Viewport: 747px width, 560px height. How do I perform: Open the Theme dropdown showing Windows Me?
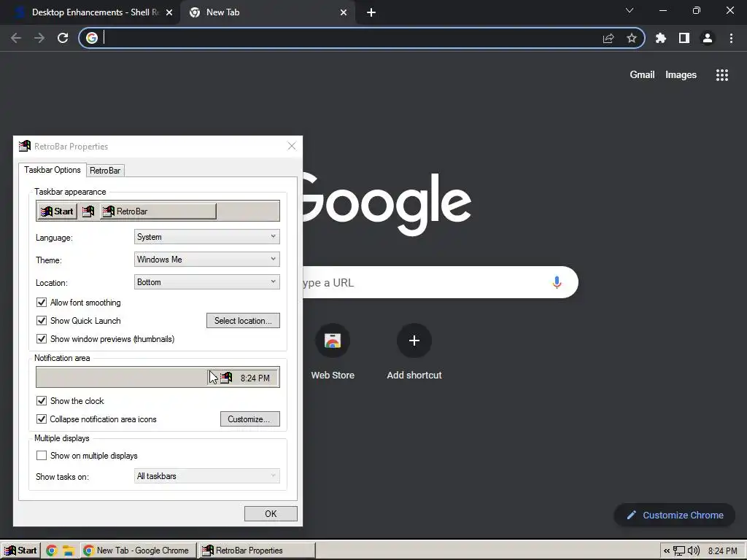206,259
